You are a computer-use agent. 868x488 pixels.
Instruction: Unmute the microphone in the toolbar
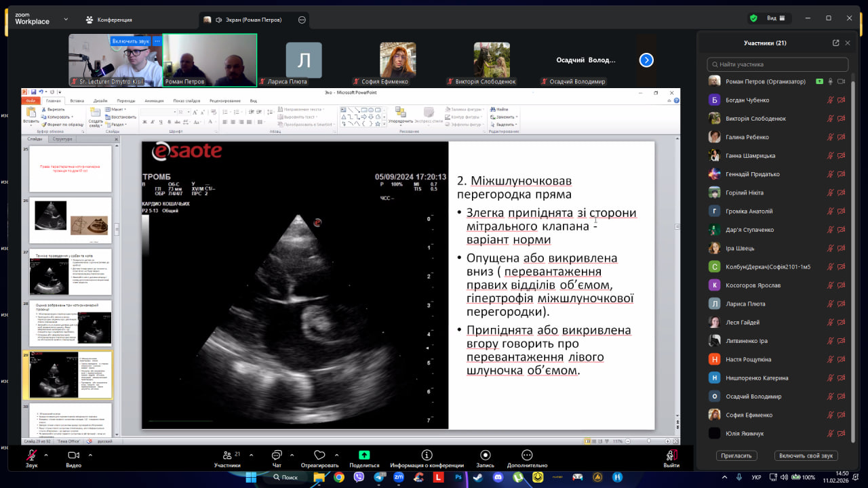click(x=32, y=455)
